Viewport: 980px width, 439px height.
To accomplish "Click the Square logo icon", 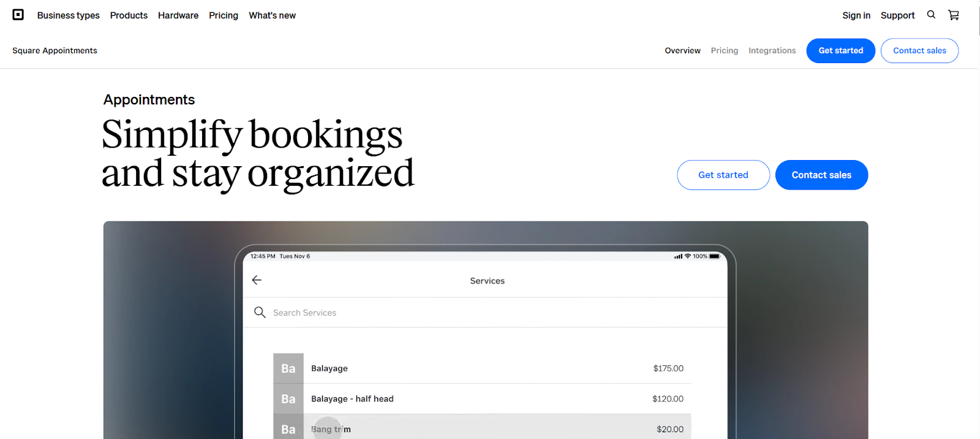I will click(x=18, y=15).
